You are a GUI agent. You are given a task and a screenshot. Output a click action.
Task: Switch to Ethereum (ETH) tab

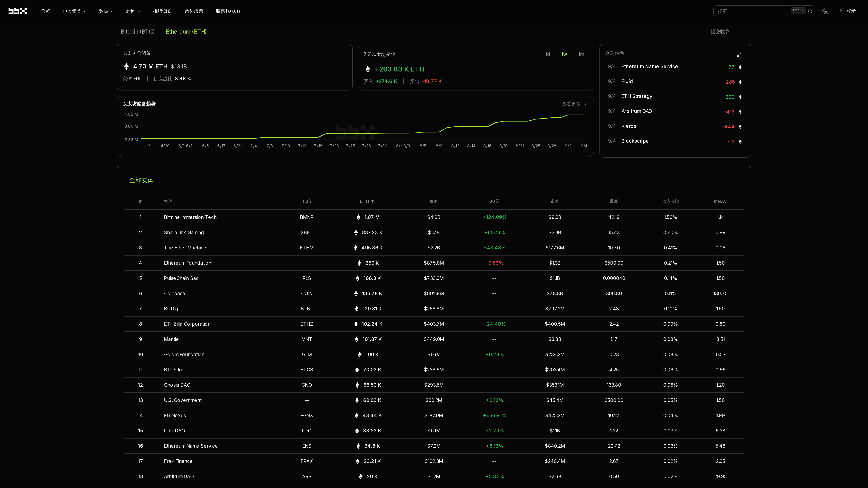tap(186, 31)
